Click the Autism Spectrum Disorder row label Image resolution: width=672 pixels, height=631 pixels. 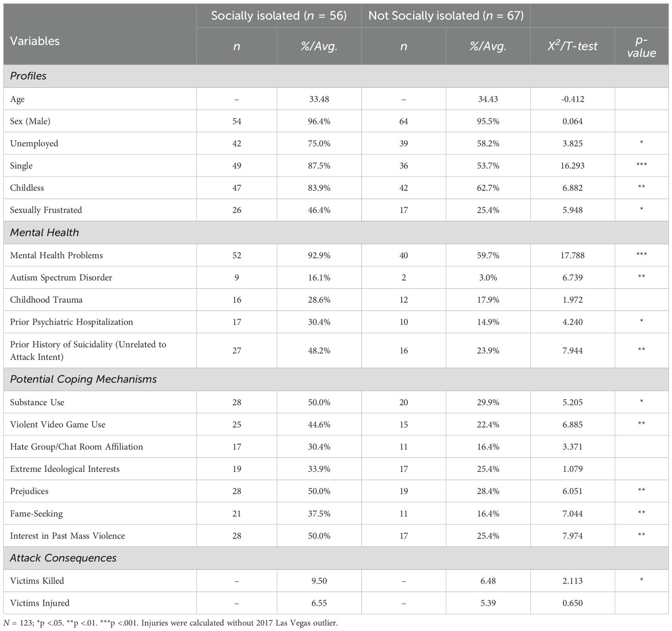pyautogui.click(x=61, y=278)
